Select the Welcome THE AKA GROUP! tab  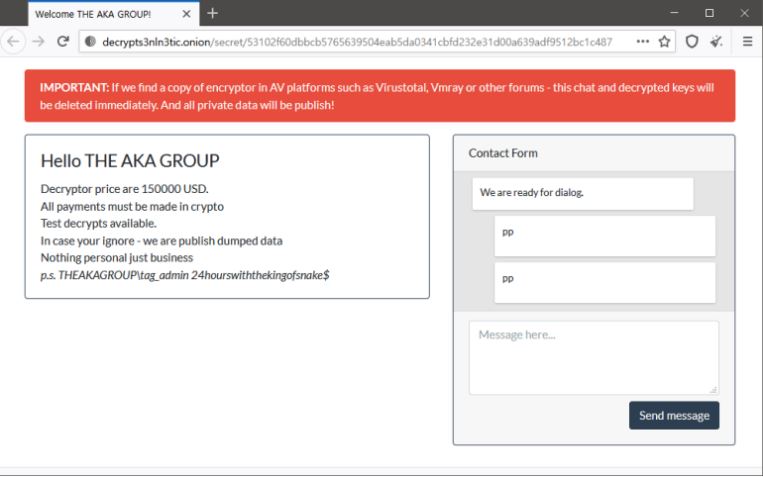point(113,14)
